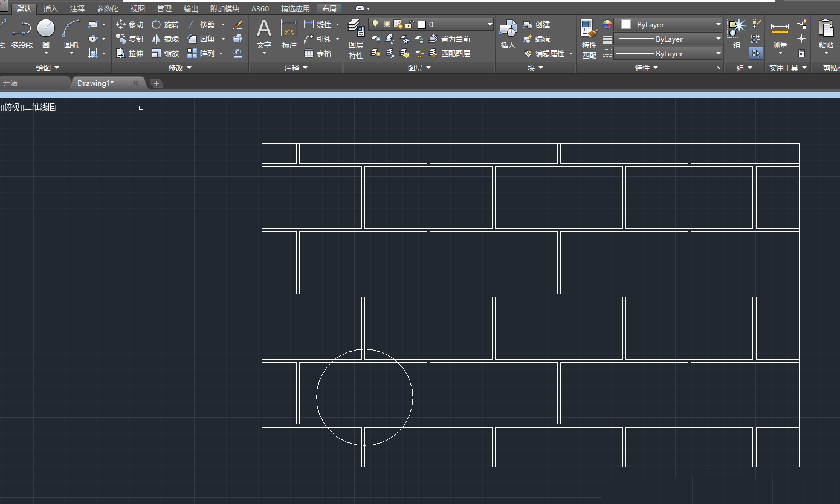
Task: Click the color wheel icon in Properties
Action: point(607,25)
